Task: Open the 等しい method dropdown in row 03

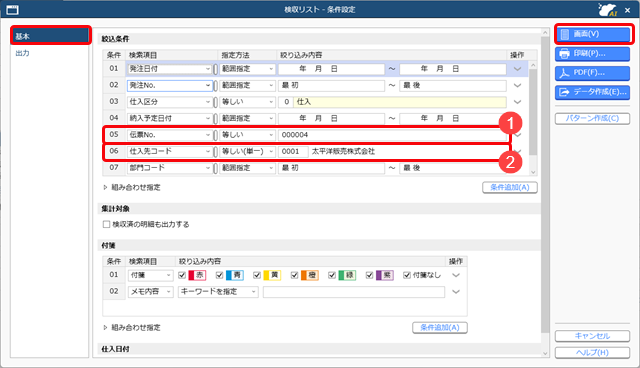Action: 247,102
